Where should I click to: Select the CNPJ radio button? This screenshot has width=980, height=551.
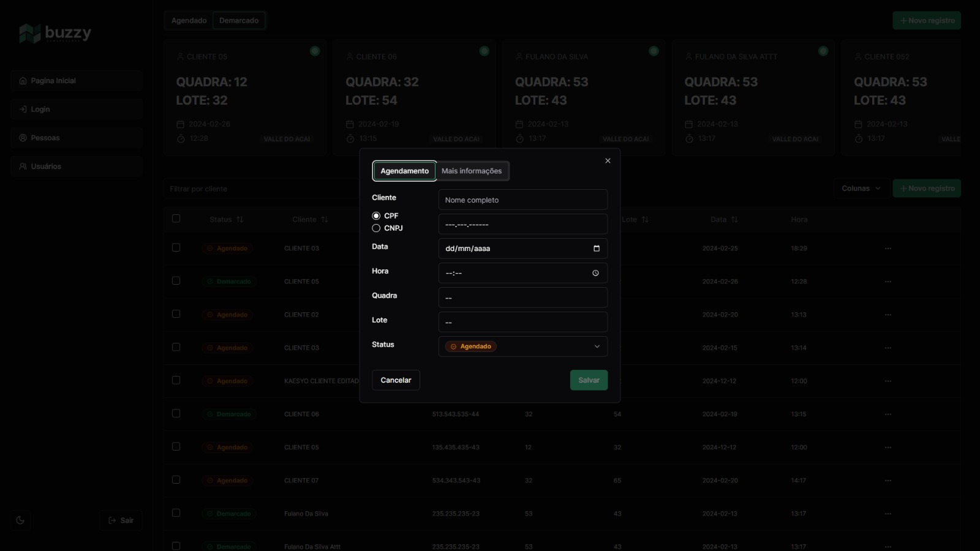coord(376,228)
